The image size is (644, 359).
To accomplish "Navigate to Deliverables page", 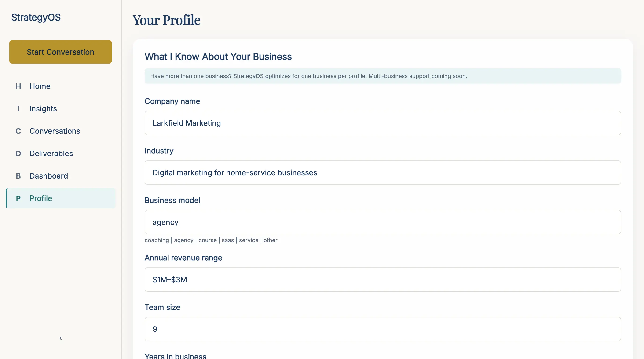I will (x=61, y=154).
